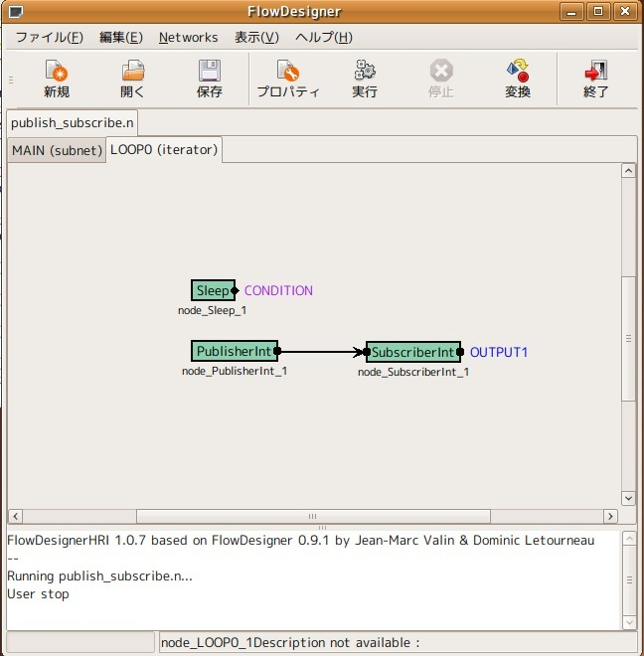Quit using the 終了 exit icon
This screenshot has height=656, width=644.
(596, 71)
